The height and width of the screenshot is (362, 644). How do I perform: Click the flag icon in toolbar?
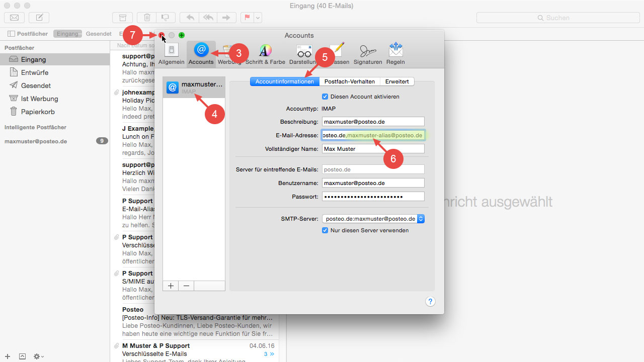tap(247, 18)
